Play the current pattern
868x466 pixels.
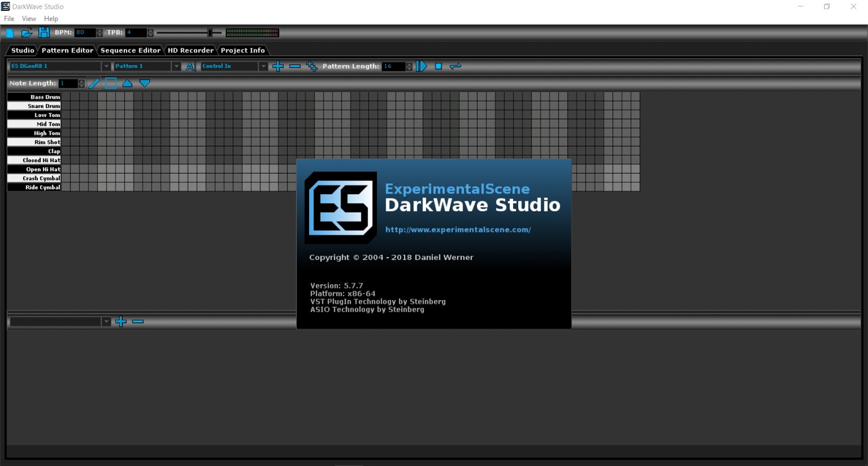(422, 66)
